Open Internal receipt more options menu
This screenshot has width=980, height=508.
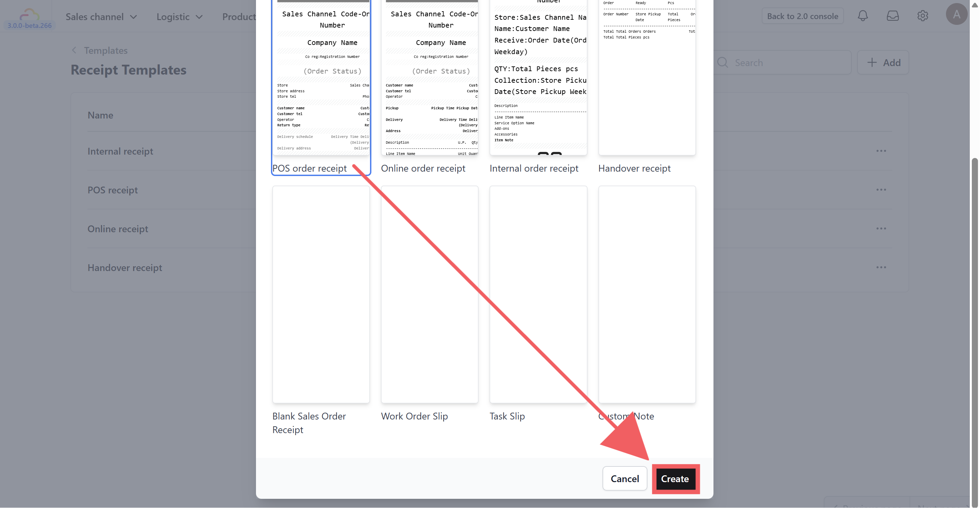881,151
